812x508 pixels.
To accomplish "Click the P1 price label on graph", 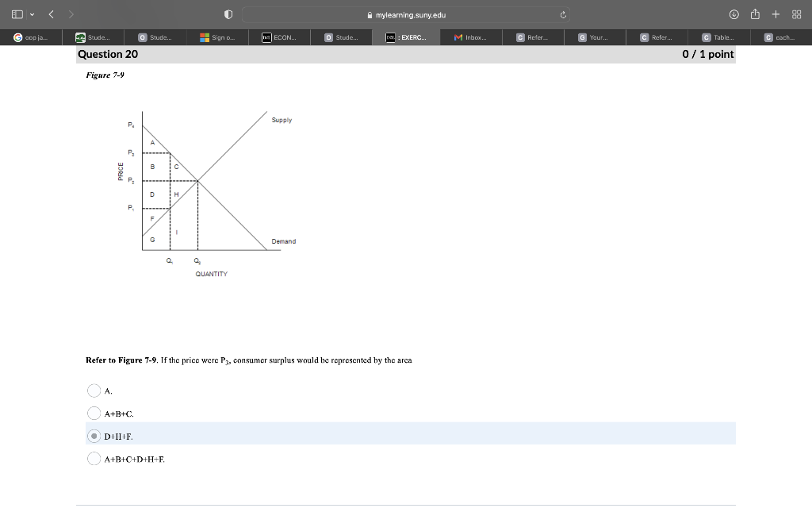I will [131, 208].
